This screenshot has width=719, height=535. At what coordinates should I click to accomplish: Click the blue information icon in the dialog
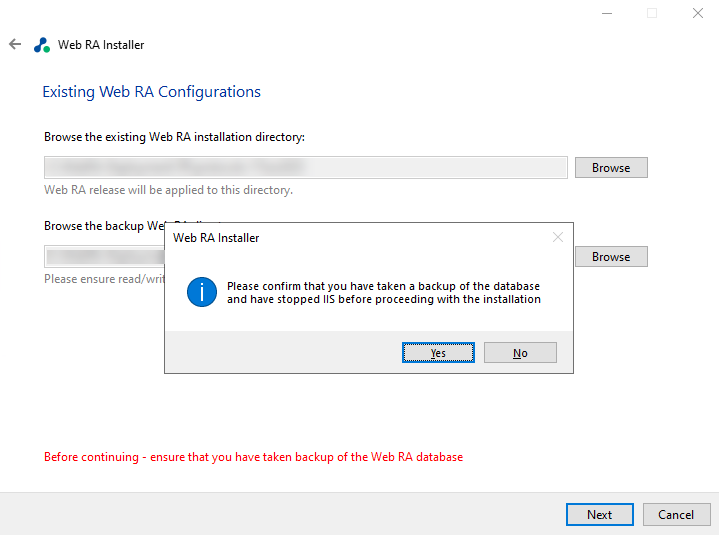[202, 292]
